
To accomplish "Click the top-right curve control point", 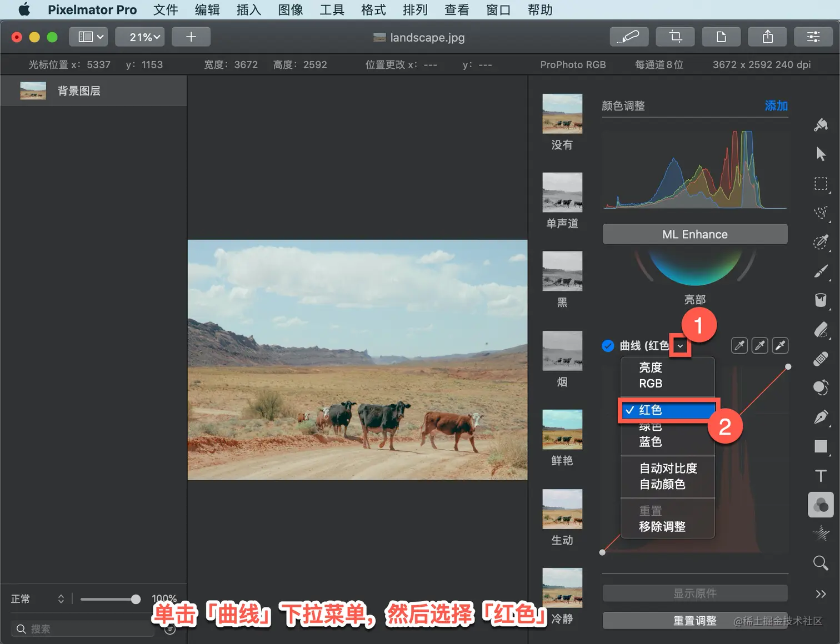I will (788, 367).
